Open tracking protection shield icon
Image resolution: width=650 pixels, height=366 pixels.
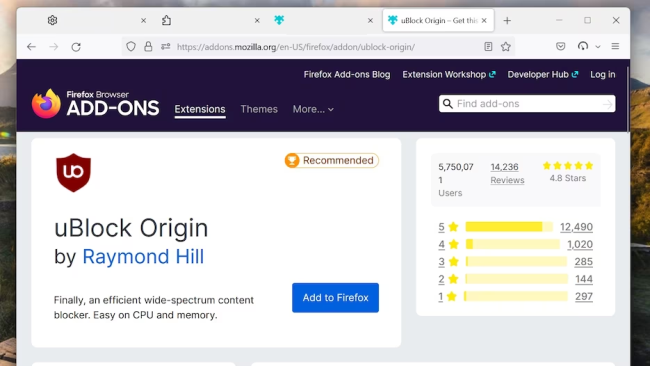click(x=131, y=47)
